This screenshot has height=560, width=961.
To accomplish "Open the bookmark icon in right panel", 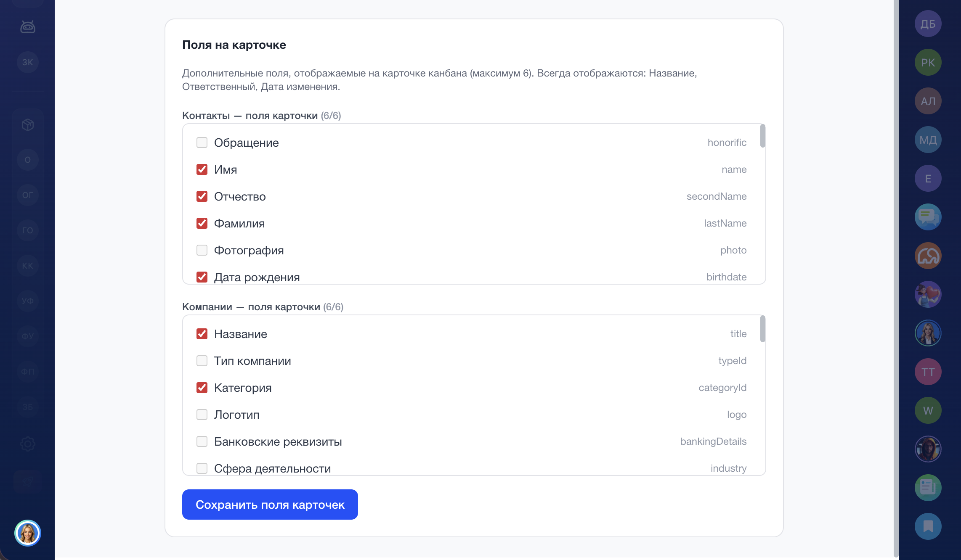I will (x=928, y=526).
